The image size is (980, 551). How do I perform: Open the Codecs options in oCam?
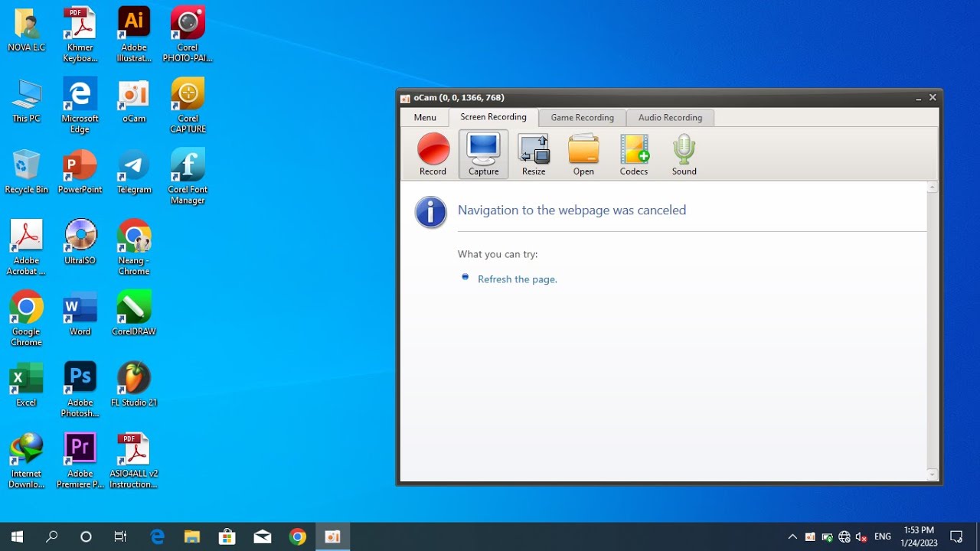tap(634, 155)
